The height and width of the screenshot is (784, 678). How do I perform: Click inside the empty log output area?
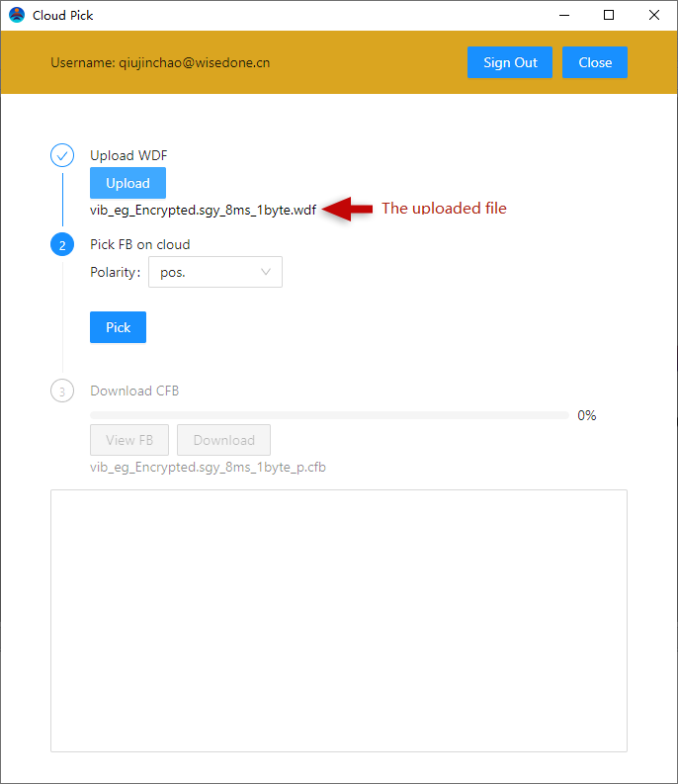338,620
